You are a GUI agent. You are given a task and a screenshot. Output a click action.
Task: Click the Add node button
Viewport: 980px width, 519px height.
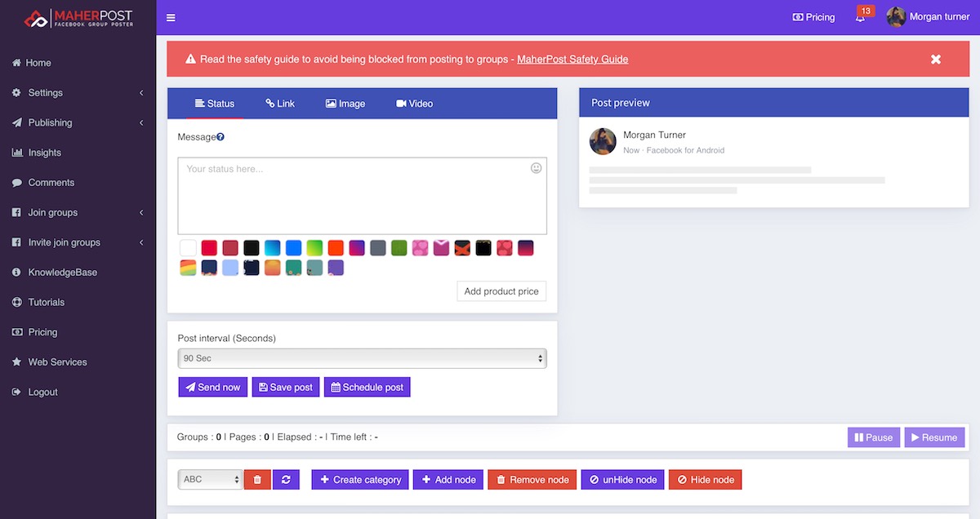449,480
